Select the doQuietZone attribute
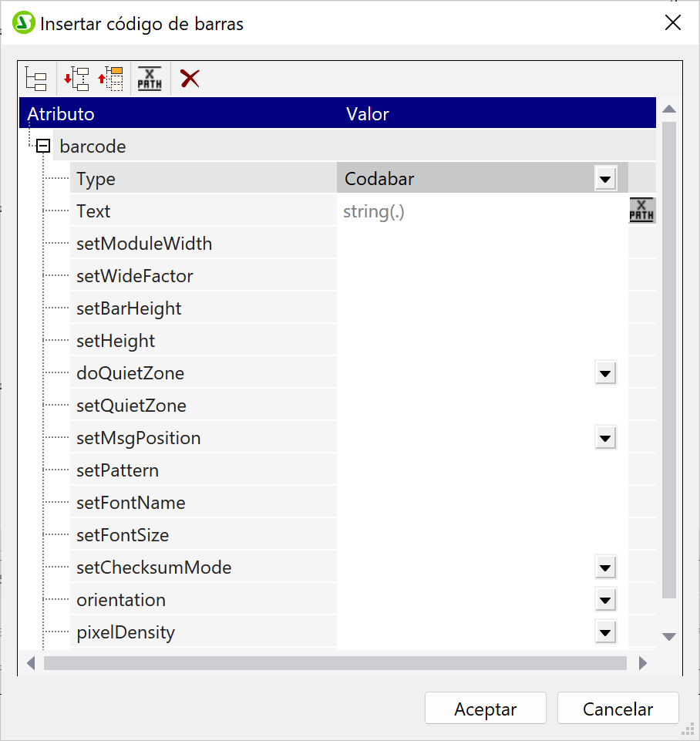Image resolution: width=700 pixels, height=741 pixels. tap(204, 373)
